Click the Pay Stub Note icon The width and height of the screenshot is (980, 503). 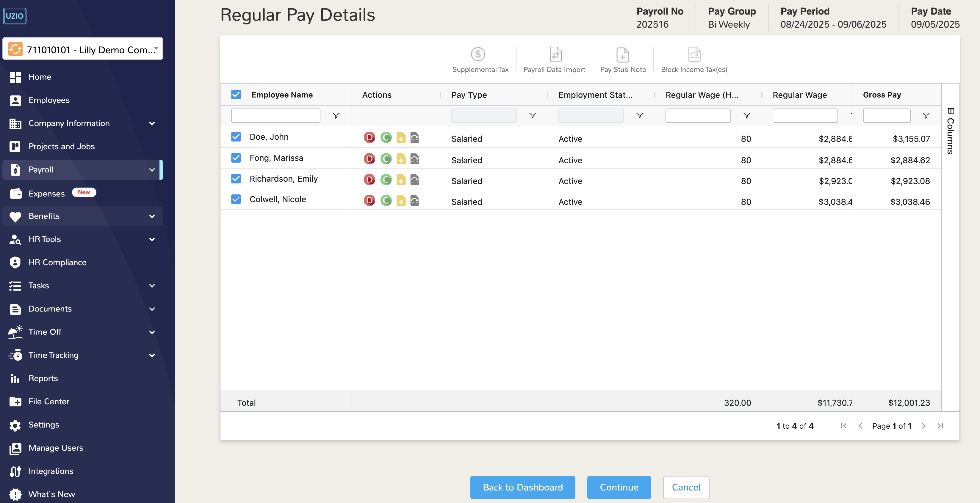622,55
